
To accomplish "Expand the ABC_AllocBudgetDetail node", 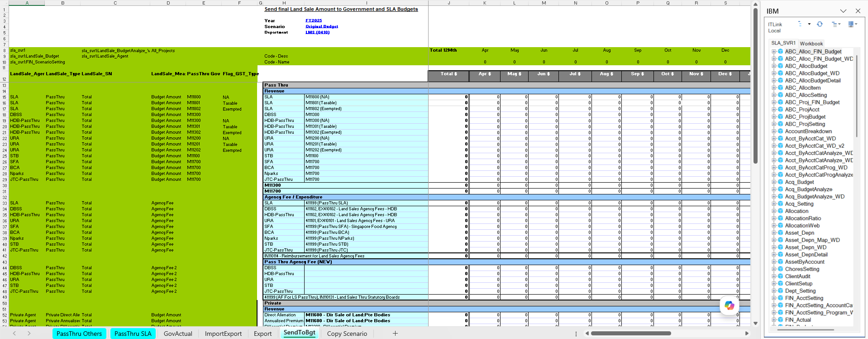I will [774, 81].
